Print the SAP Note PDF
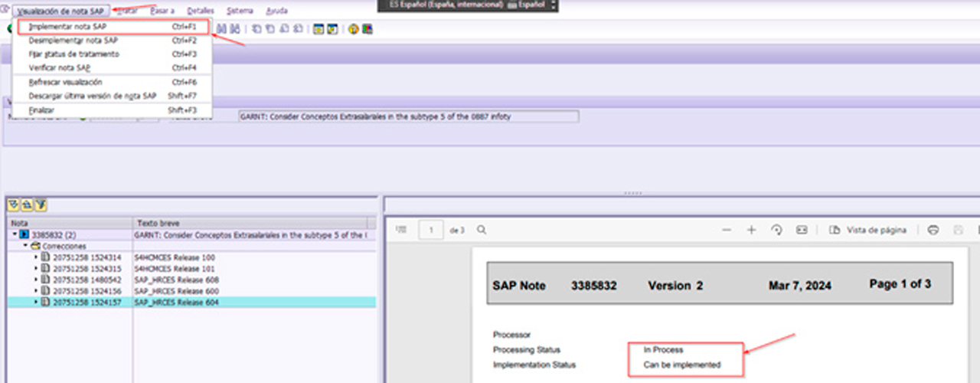This screenshot has width=980, height=383. pos(933,230)
